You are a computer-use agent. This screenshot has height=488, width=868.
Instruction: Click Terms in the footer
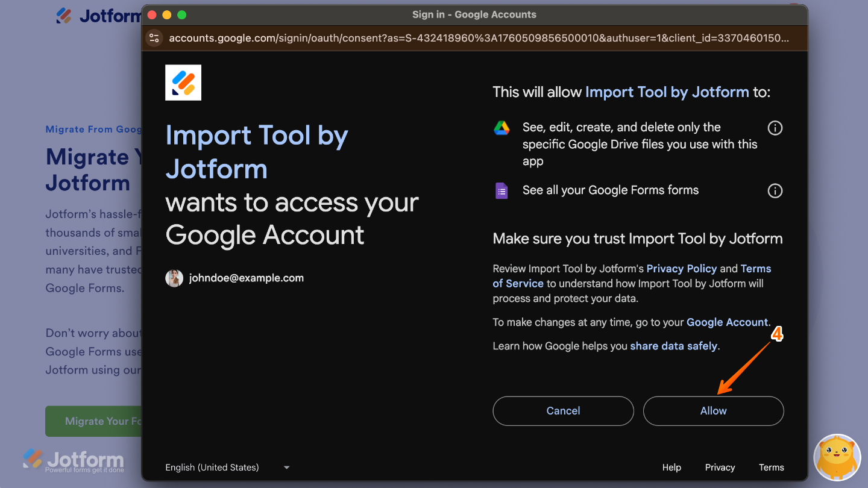click(x=771, y=468)
